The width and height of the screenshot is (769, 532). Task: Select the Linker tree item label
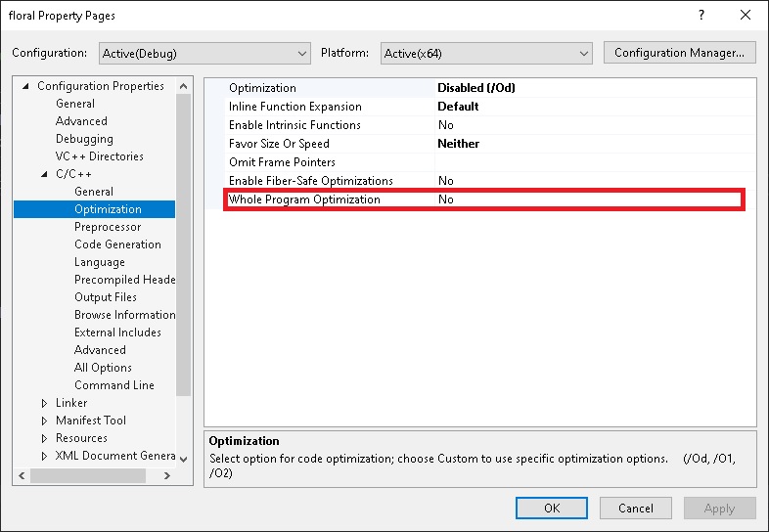click(x=71, y=403)
